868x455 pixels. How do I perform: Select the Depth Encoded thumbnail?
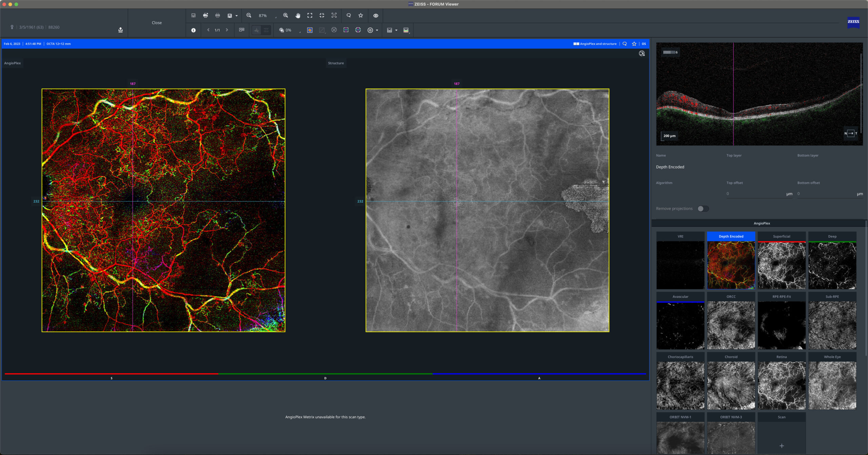[x=731, y=261]
